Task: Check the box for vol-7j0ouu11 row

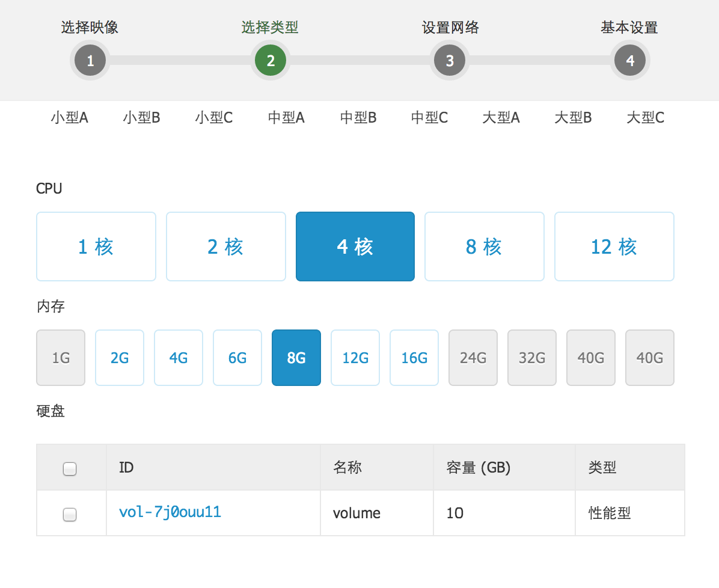Action: click(x=70, y=514)
